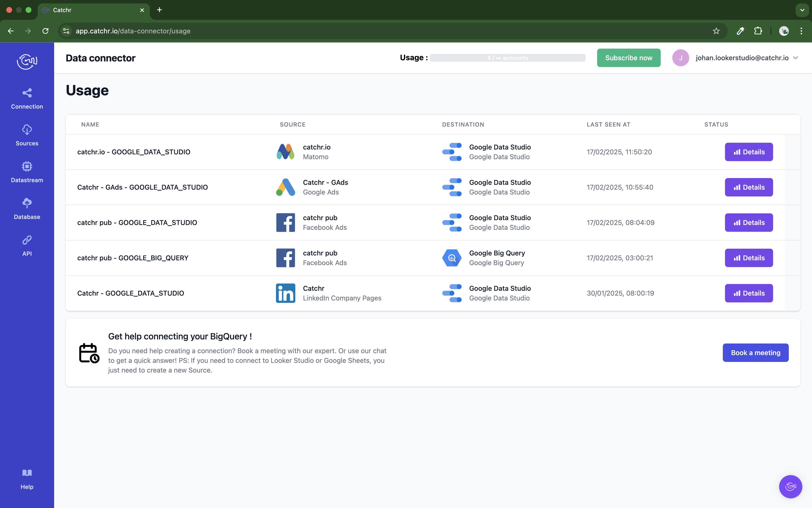Go to Sources in sidebar

coord(27,135)
